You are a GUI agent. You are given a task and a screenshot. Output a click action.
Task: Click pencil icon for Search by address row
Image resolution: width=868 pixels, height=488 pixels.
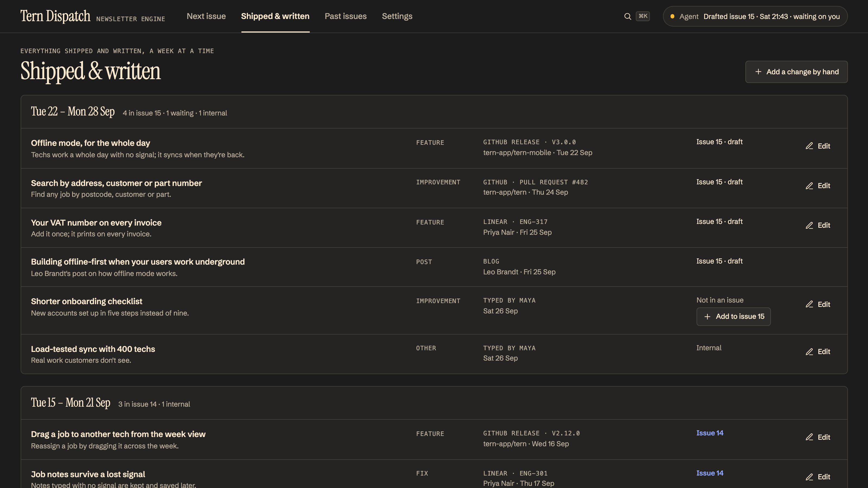(x=809, y=186)
